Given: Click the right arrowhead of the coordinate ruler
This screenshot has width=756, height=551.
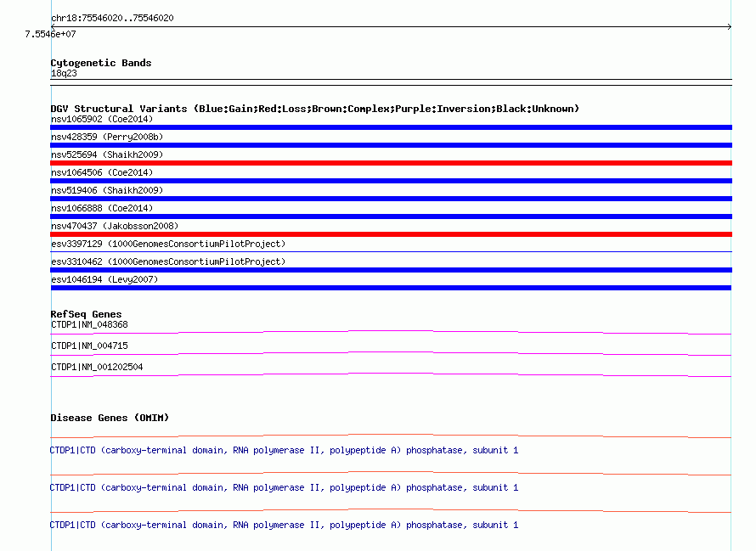Looking at the screenshot, I should [730, 27].
